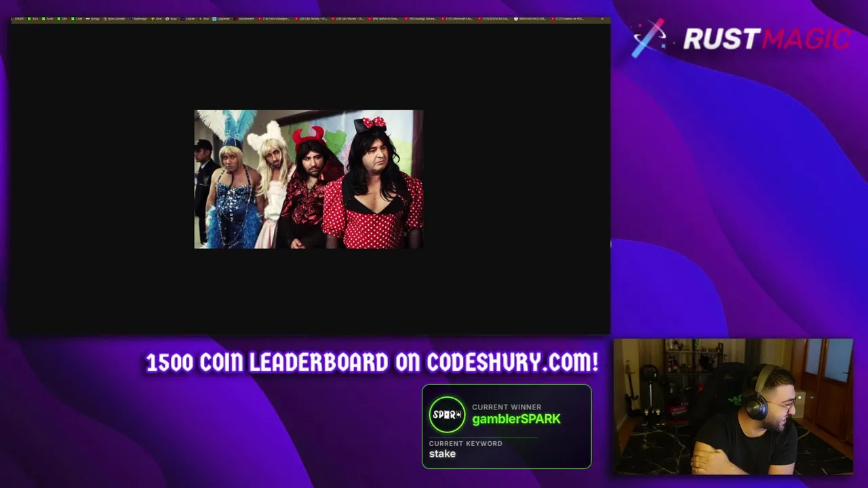Open the RustMagic bookmark in the bookmarks bar
The height and width of the screenshot is (488, 868).
tap(137, 18)
